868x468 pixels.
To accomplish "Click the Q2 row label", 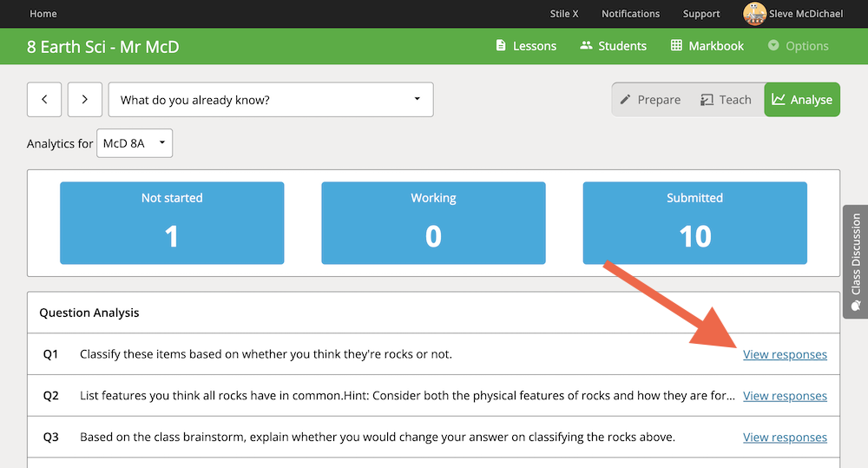I will [x=50, y=396].
